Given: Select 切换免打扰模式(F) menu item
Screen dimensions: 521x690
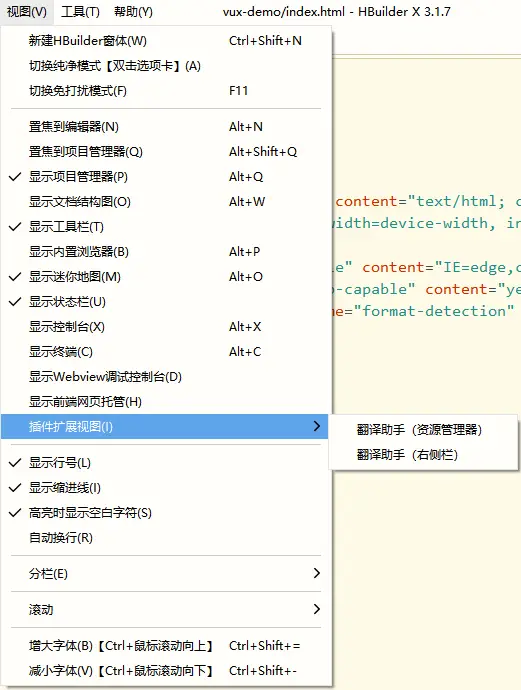Looking at the screenshot, I should 165,91.
